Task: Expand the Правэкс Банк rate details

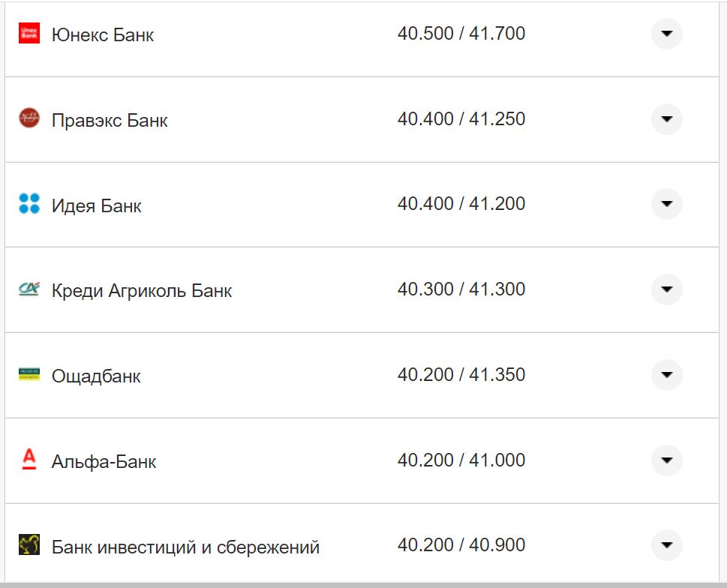Action: [665, 118]
